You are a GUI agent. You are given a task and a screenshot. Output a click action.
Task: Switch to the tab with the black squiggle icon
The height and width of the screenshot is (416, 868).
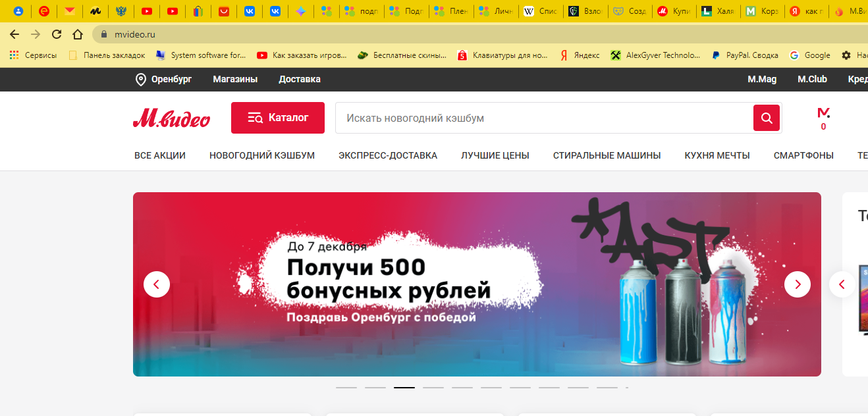[95, 11]
